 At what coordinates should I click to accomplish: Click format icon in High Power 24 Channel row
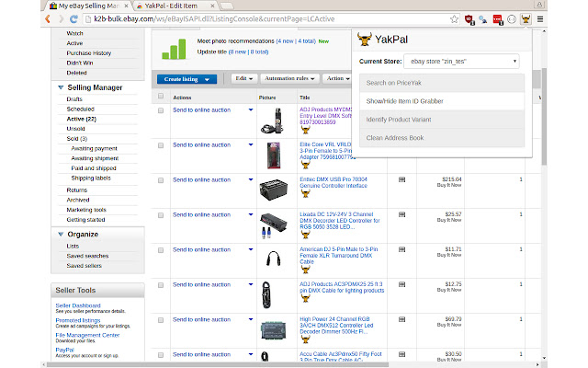401,319
